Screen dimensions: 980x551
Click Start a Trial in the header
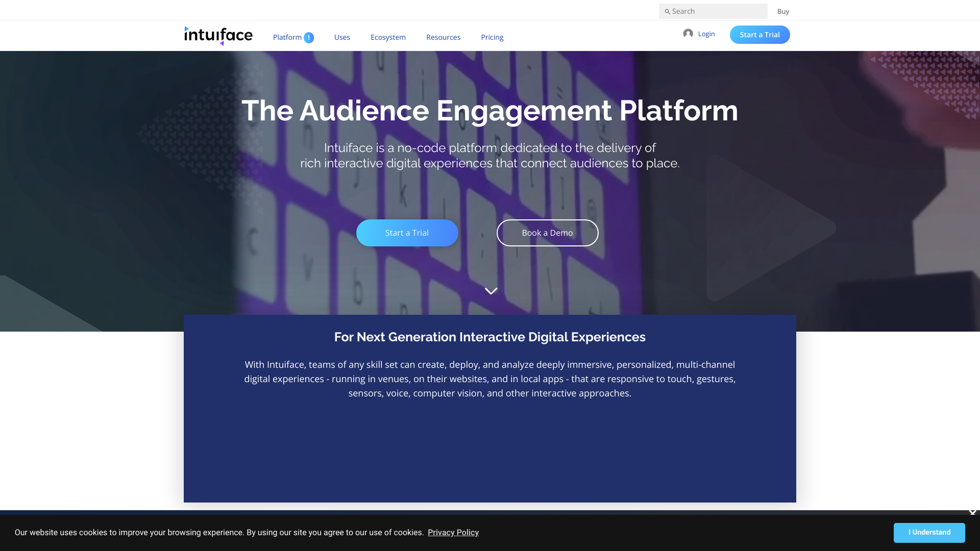tap(759, 35)
